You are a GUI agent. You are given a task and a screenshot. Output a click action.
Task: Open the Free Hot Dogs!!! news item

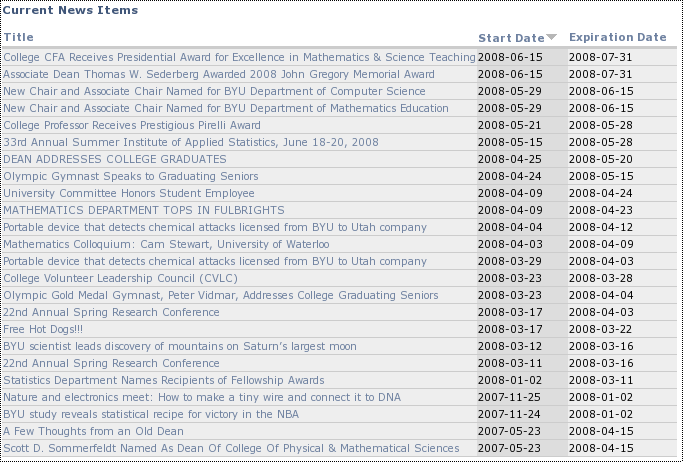(x=43, y=329)
